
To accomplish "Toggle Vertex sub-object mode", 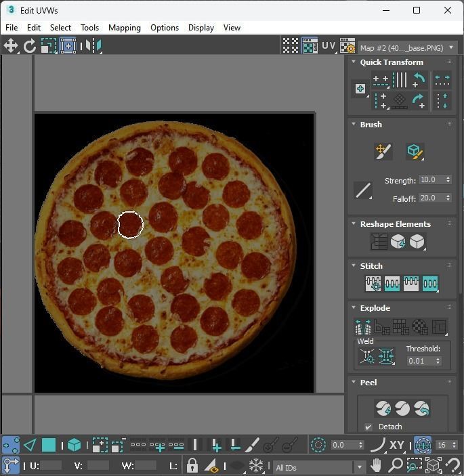I will pos(11,445).
